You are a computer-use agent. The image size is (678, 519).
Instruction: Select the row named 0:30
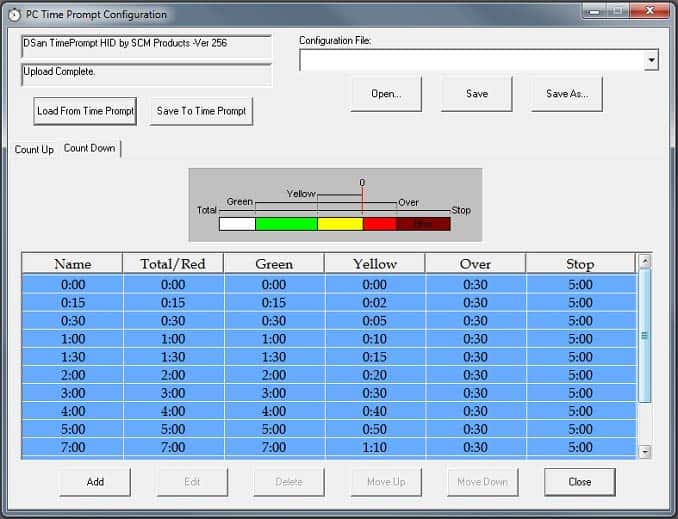click(329, 321)
